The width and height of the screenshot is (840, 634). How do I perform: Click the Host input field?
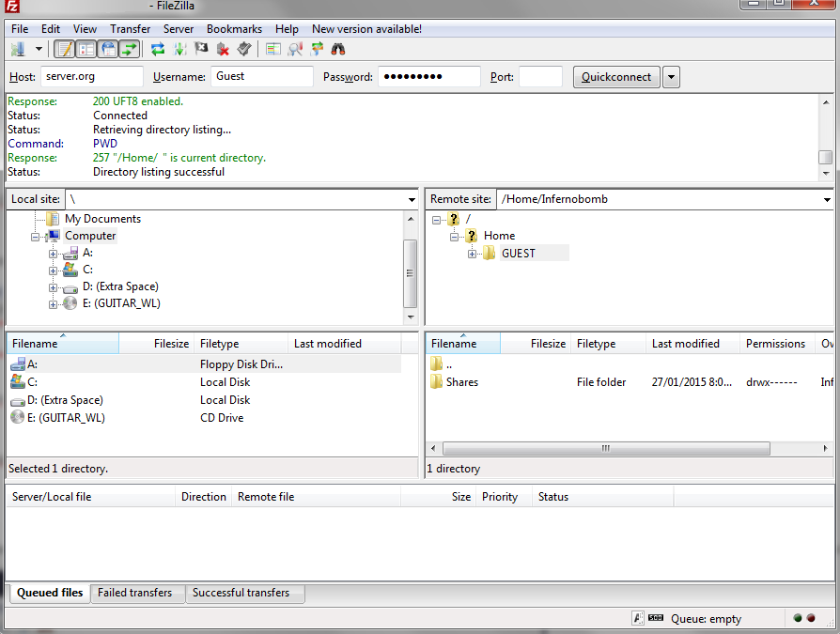(x=91, y=77)
